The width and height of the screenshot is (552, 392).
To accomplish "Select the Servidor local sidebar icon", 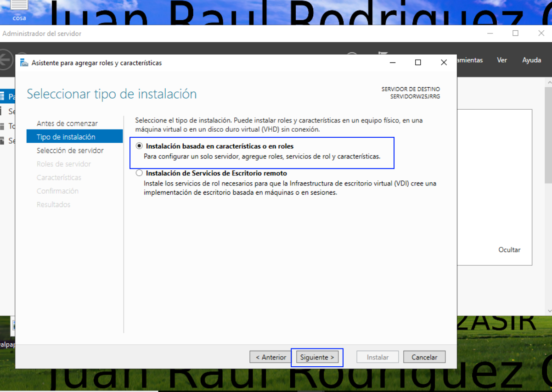I will (2, 111).
